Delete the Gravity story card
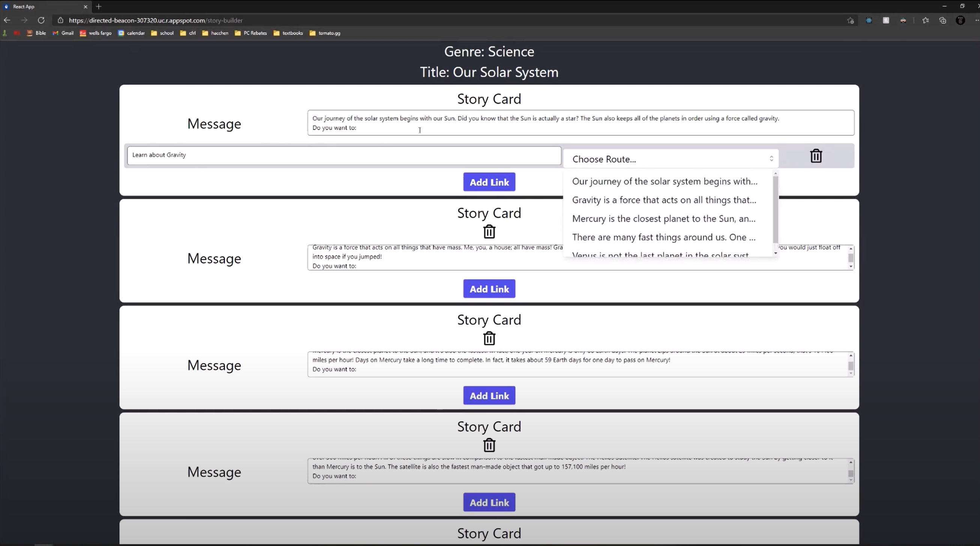Image resolution: width=980 pixels, height=546 pixels. pos(489,231)
